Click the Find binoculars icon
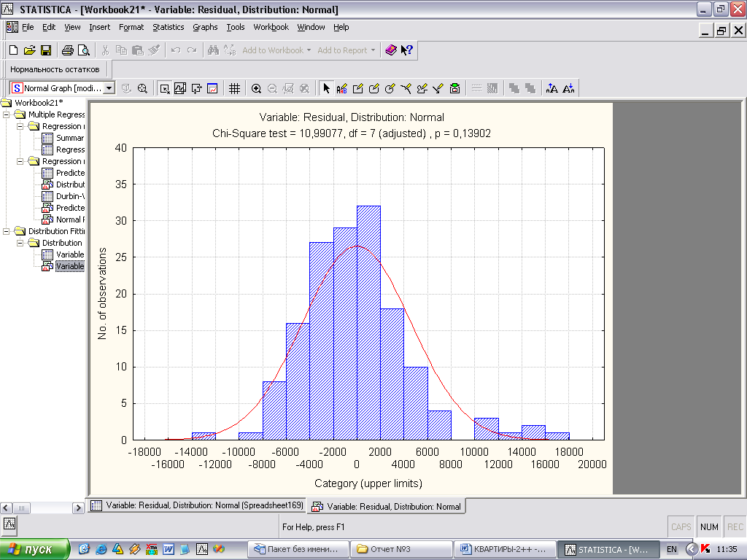Screen dimensions: 747x560 213,50
